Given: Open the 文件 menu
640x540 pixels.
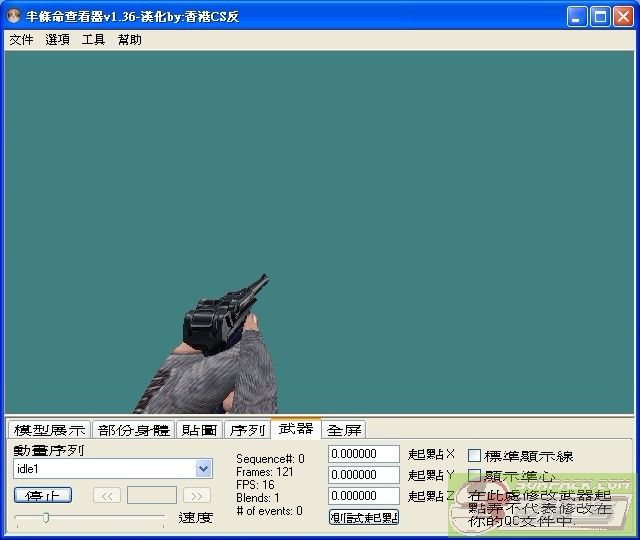Looking at the screenshot, I should 21,40.
